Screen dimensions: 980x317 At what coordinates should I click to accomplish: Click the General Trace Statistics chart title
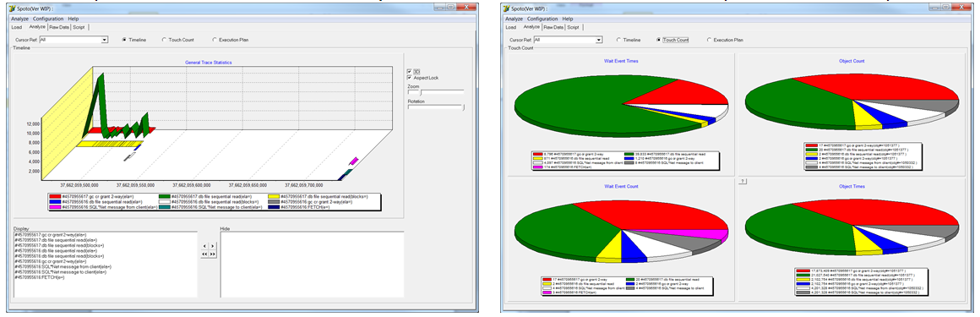[208, 63]
